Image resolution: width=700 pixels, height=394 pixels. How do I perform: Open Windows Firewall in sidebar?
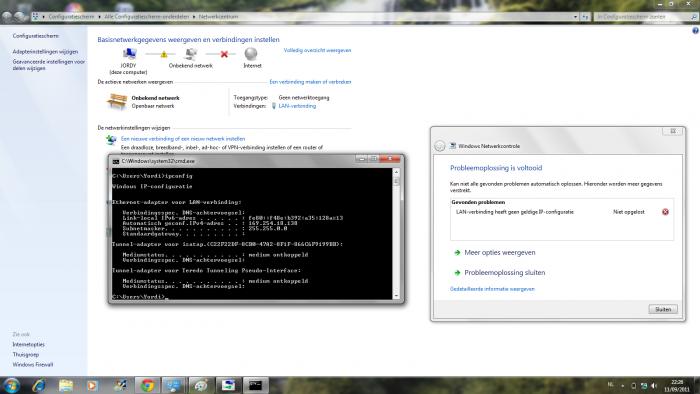(33, 365)
